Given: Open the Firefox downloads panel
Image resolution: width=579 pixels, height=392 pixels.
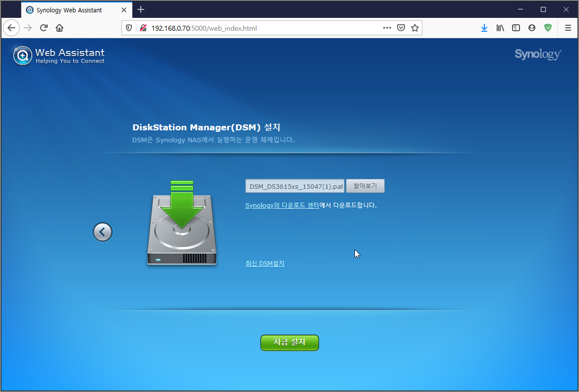Looking at the screenshot, I should click(484, 28).
